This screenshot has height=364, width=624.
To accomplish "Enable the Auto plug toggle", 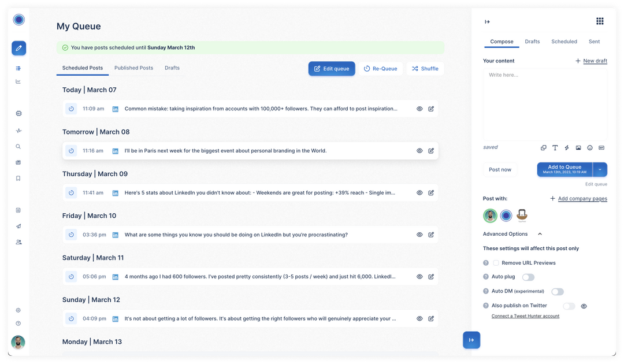I will 528,277.
